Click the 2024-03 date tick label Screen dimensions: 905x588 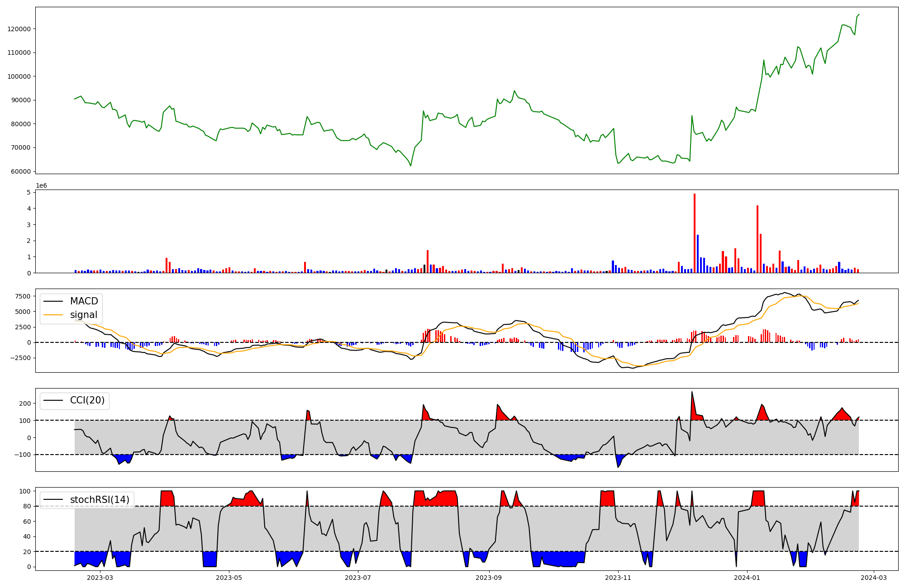tap(873, 578)
